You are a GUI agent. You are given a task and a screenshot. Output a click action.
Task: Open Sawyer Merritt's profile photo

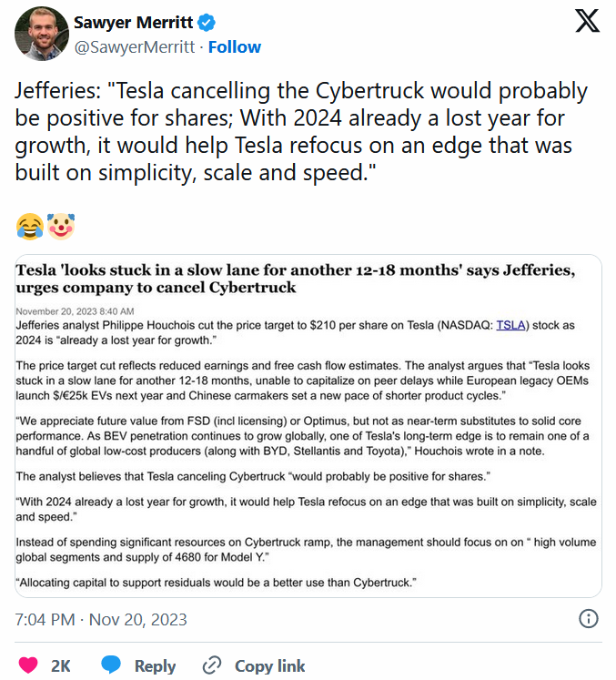coord(42,34)
